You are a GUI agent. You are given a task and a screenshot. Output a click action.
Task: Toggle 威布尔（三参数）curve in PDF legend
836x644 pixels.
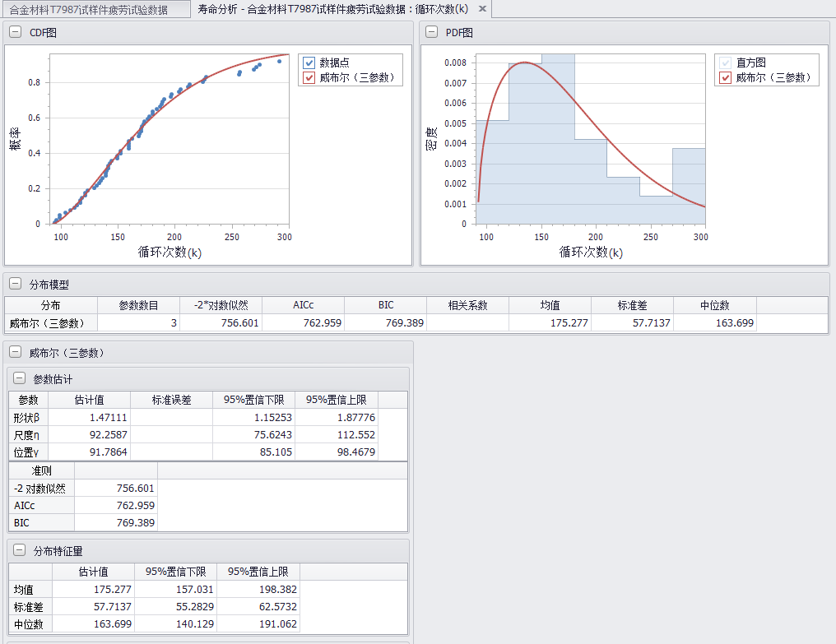point(726,78)
